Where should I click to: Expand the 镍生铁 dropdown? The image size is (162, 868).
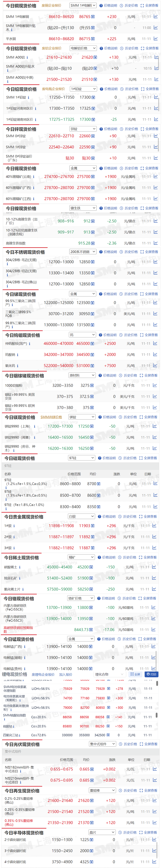pos(83,208)
